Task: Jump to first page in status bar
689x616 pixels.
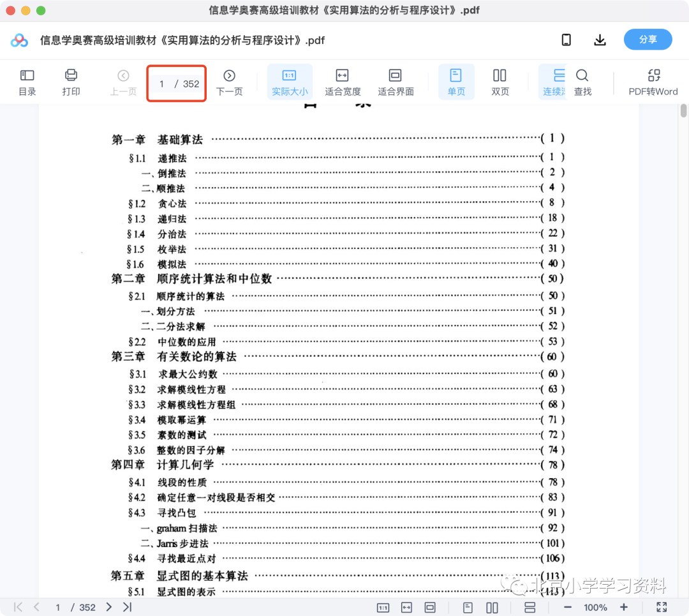Action: click(x=18, y=607)
